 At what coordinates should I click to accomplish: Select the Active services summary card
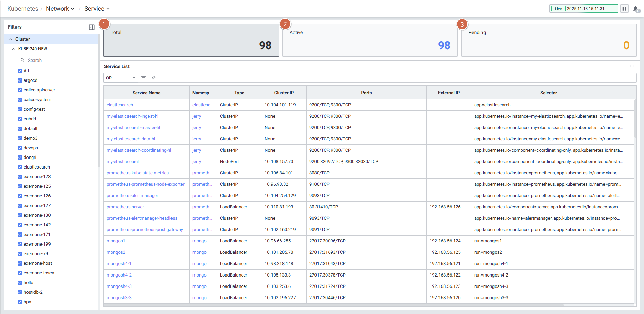click(369, 40)
